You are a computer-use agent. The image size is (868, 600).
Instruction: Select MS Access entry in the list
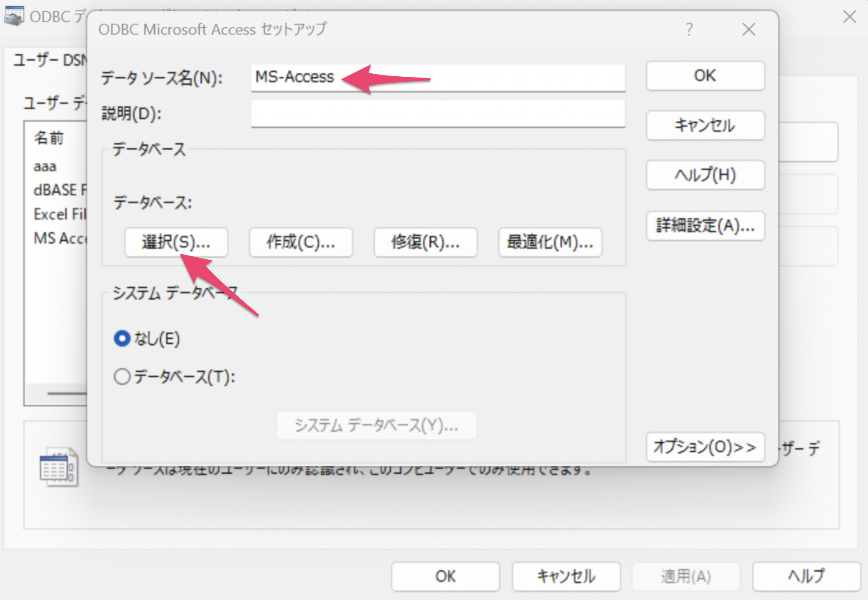[x=60, y=238]
